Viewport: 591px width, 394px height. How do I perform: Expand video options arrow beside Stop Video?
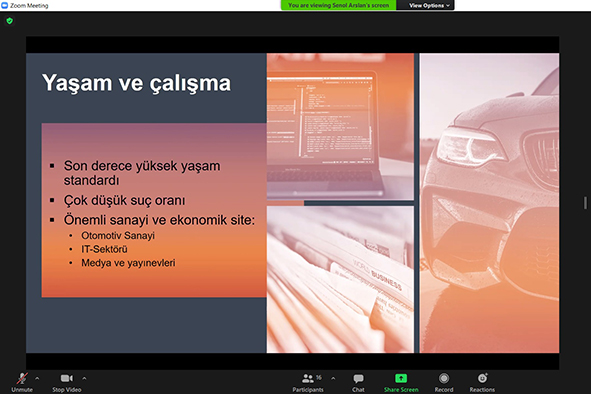coord(84,378)
